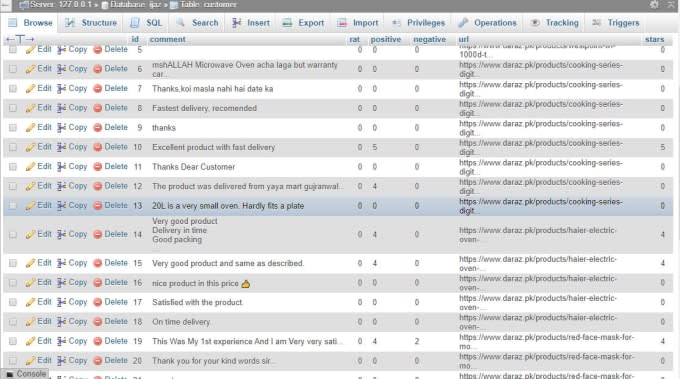Select comment 'Fastest delivery, recomended'
Image resolution: width=680 pixels, height=379 pixels.
click(x=204, y=108)
